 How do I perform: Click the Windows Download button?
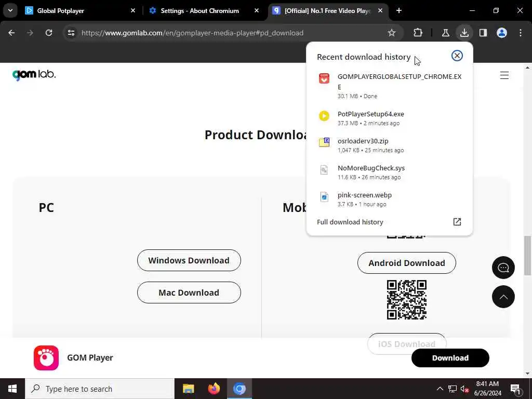[x=189, y=260]
